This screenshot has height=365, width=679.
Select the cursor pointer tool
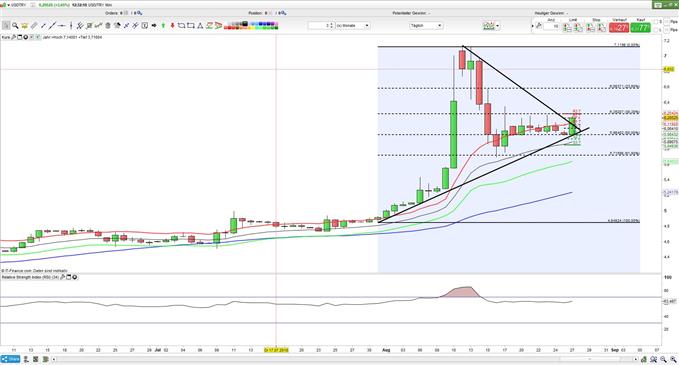[6, 26]
